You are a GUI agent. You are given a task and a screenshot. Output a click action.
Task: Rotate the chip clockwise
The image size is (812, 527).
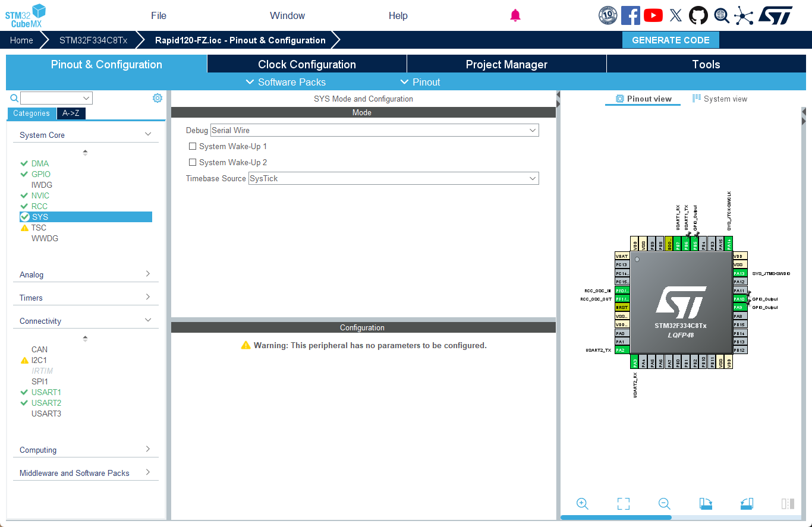(x=706, y=504)
